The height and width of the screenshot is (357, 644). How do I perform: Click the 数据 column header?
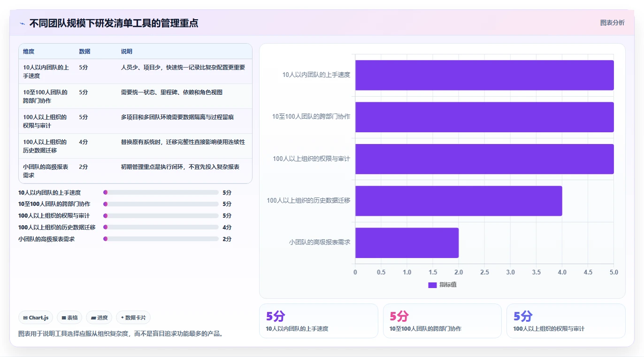(x=85, y=51)
